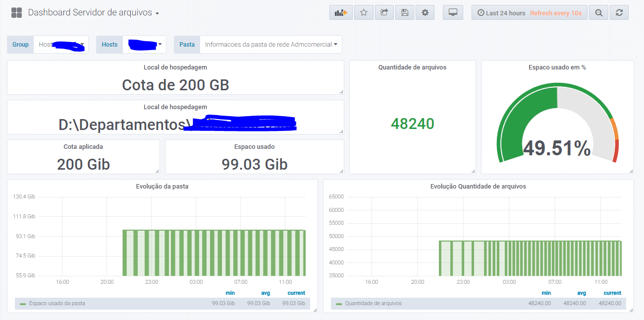The image size is (644, 320).
Task: Click the Add panel icon
Action: tap(341, 13)
